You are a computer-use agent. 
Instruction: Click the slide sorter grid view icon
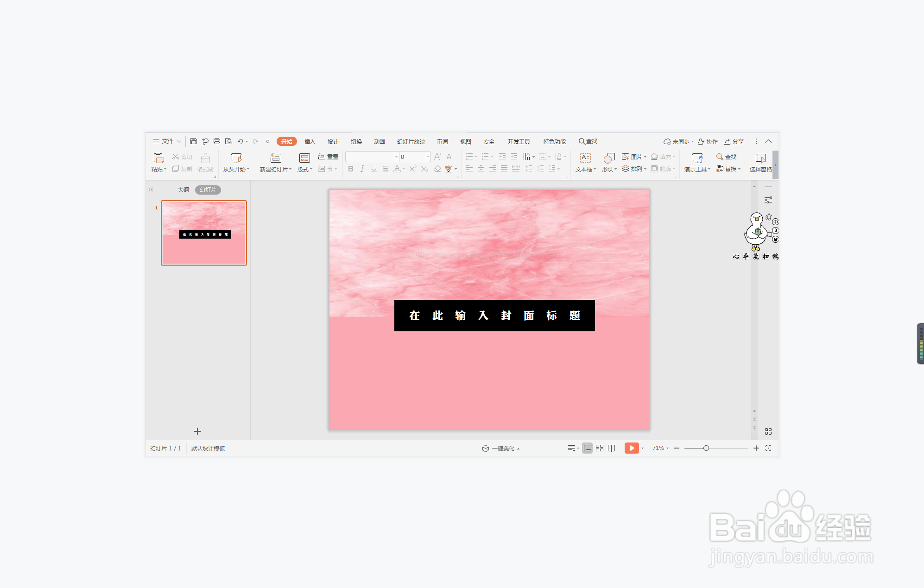600,448
